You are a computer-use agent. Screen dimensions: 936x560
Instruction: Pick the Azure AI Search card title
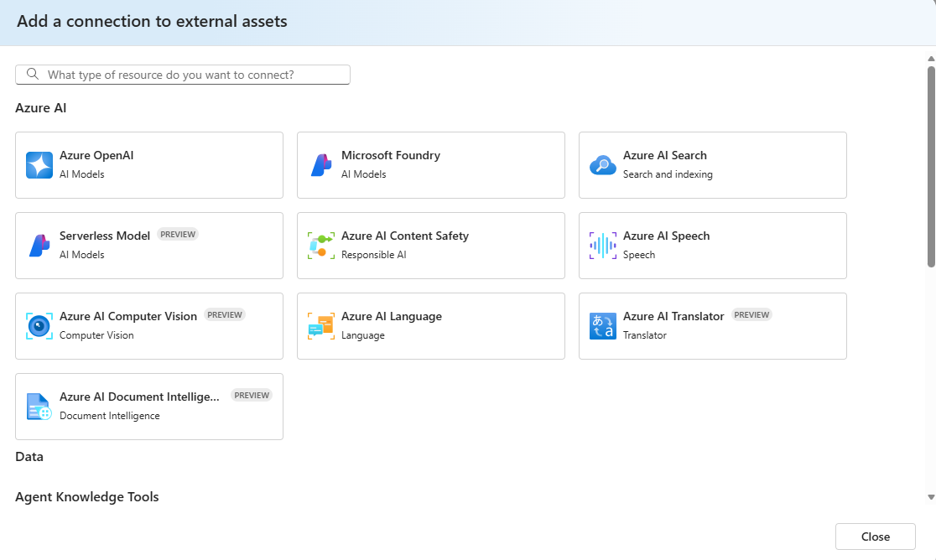[665, 155]
